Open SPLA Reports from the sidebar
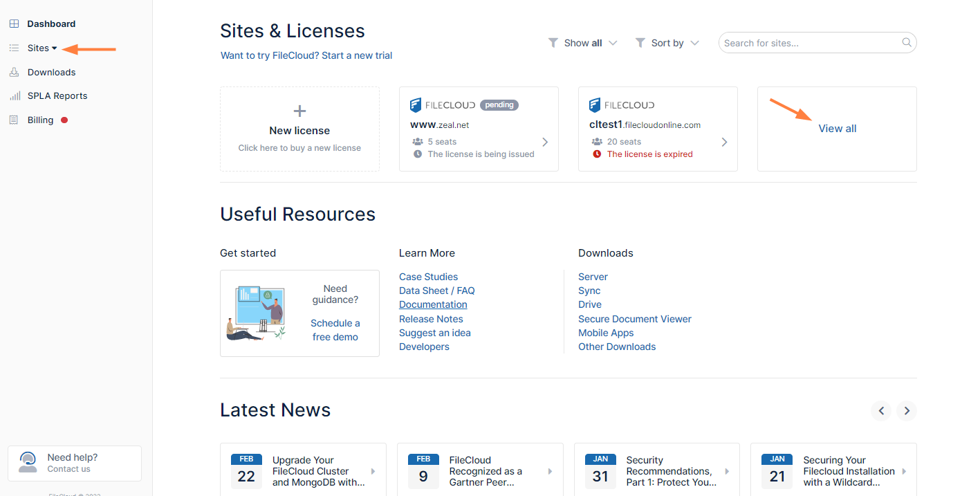 57,96
